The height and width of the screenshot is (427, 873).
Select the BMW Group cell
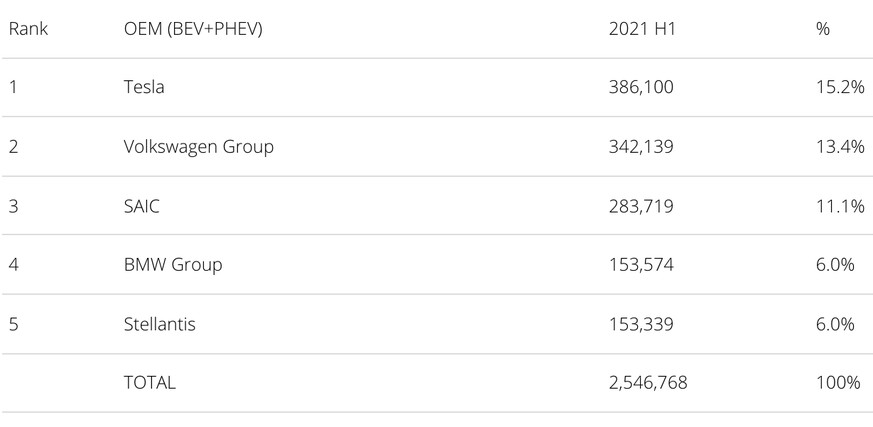click(x=172, y=265)
